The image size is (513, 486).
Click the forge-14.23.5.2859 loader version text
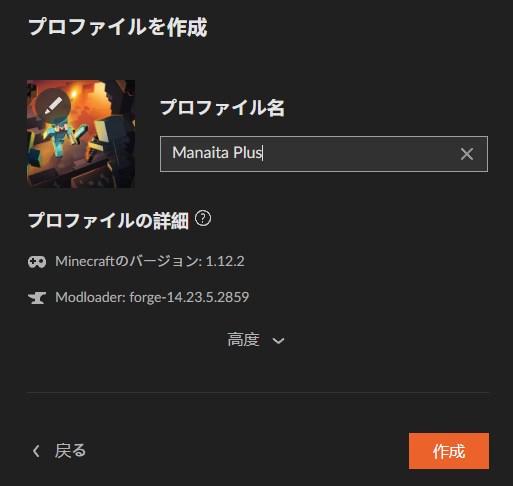point(189,297)
